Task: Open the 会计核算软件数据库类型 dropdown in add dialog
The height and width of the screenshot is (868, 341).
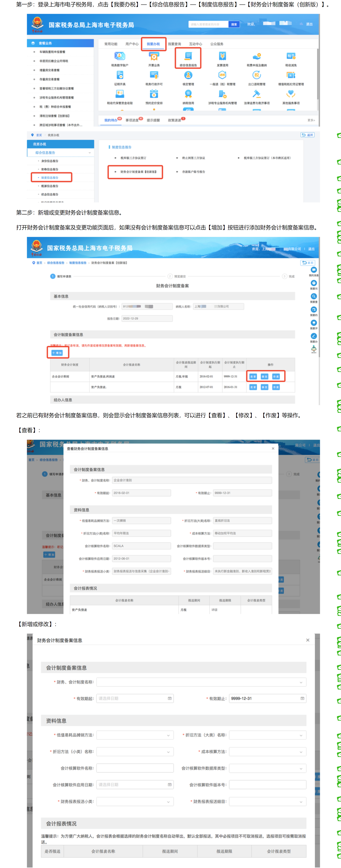Action: (x=268, y=769)
